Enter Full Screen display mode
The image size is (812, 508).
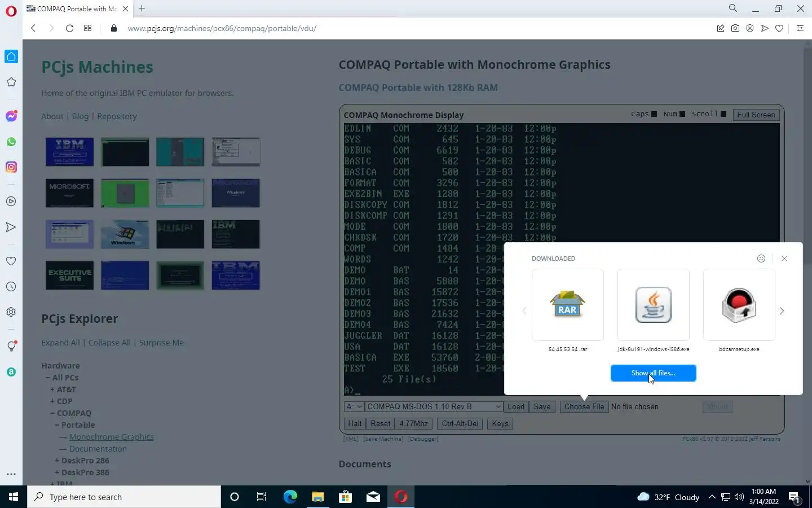[x=756, y=115]
